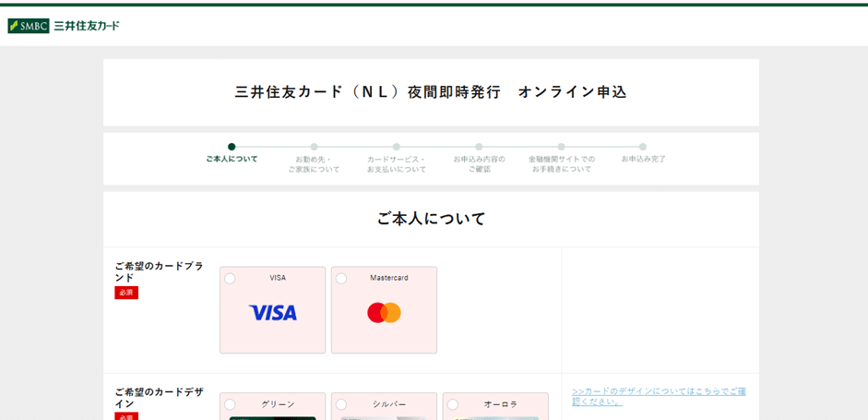Click the 金融機関サイトでのお手続き step dot
Viewport: 868px width, 420px height.
point(561,147)
